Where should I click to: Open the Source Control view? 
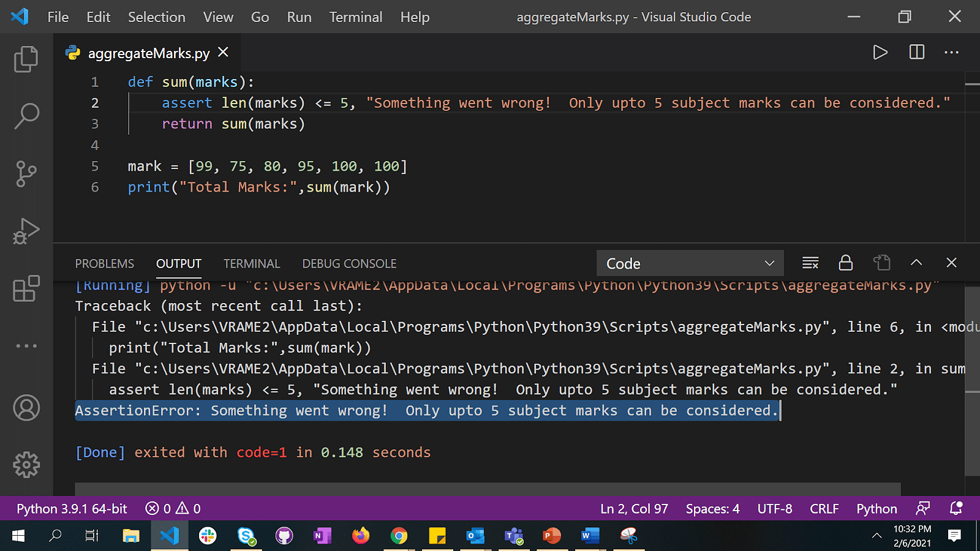pos(26,174)
